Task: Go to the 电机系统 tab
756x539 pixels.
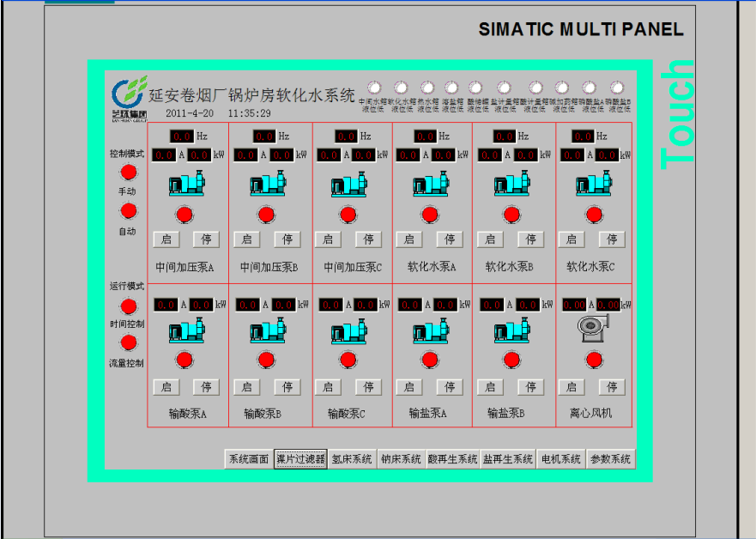Action: click(561, 459)
